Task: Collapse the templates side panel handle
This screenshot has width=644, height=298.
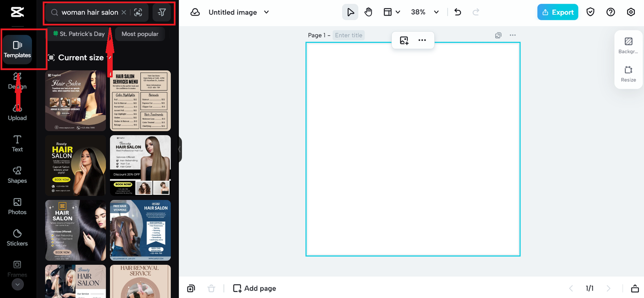Action: (179, 150)
